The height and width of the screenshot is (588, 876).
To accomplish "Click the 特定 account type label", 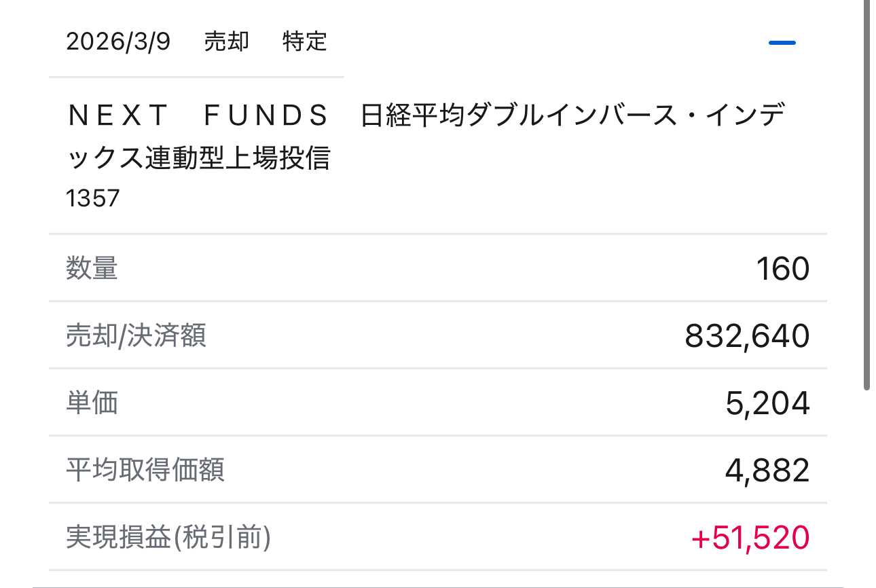I will [x=305, y=42].
